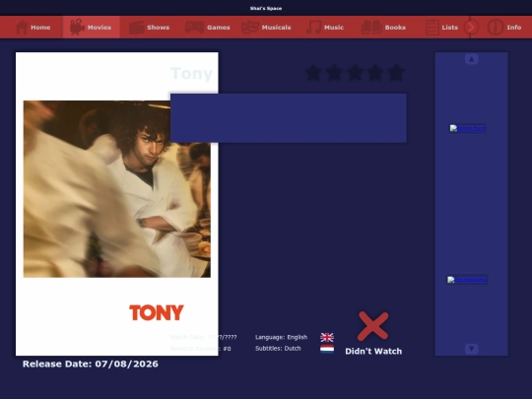532x399 pixels.
Task: Open Music via the note icon
Action: (x=313, y=28)
